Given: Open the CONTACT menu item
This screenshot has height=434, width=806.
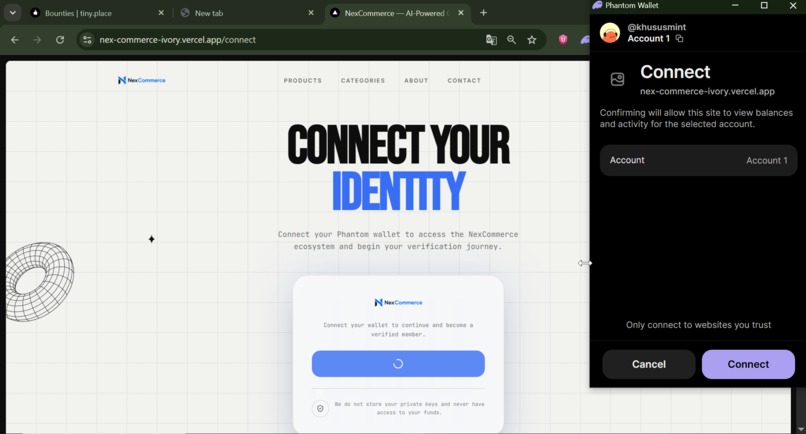Looking at the screenshot, I should (464, 81).
